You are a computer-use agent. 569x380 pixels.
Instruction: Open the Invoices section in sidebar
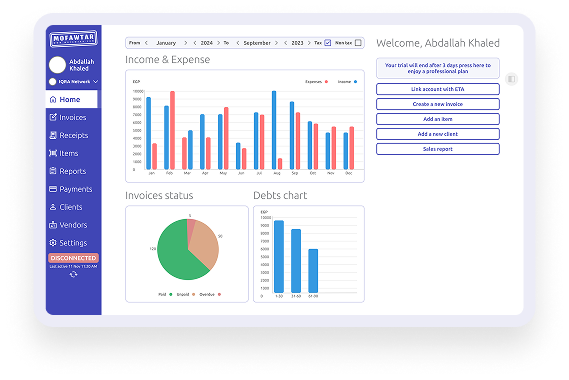pos(68,117)
